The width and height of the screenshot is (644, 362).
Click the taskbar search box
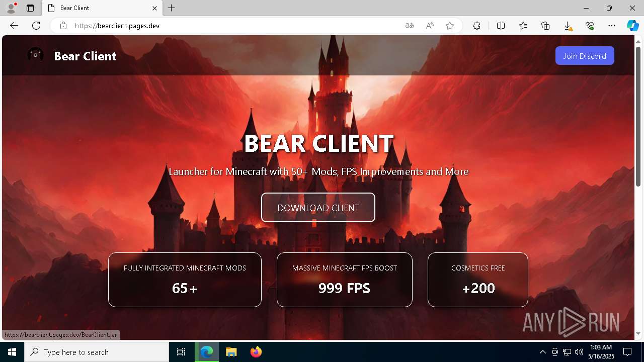point(97,352)
